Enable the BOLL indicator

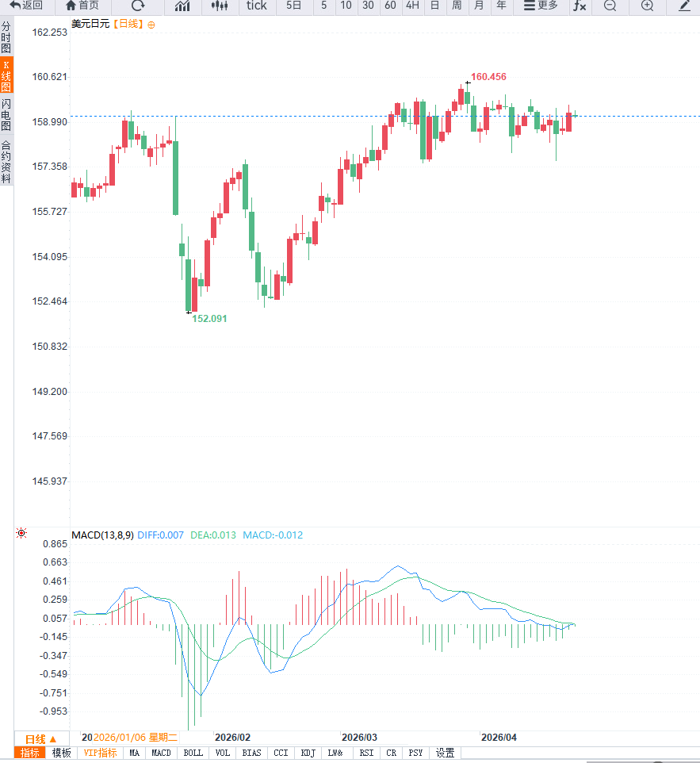193,753
